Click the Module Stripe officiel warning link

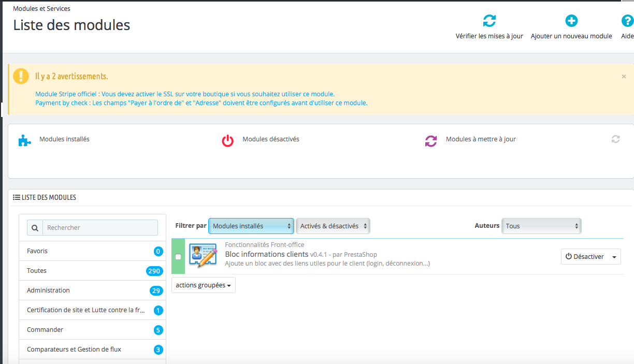(185, 94)
